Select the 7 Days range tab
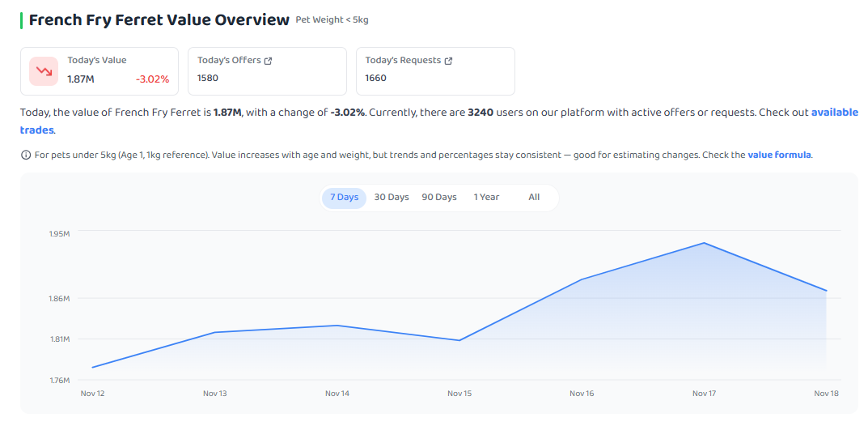This screenshot has height=426, width=868. (345, 198)
